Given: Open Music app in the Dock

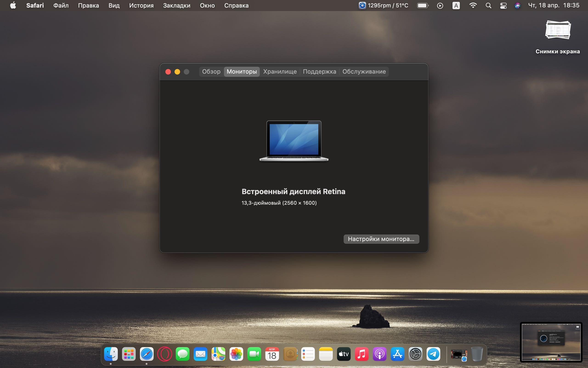Looking at the screenshot, I should [362, 354].
